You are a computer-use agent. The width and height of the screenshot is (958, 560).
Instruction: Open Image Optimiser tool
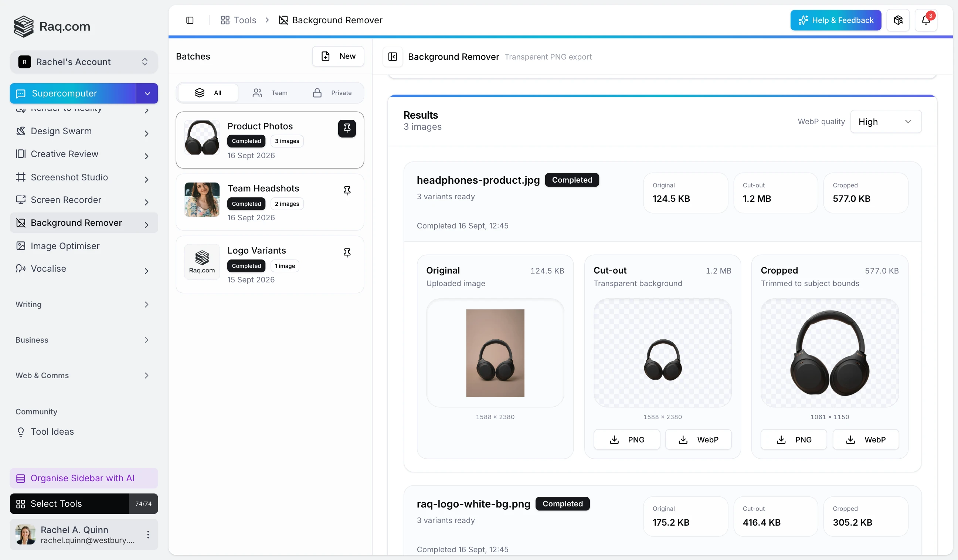coord(84,246)
